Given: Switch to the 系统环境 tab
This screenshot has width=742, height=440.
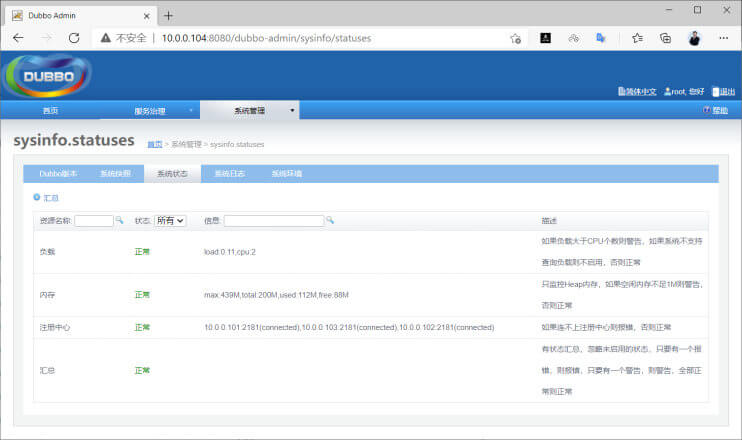Looking at the screenshot, I should 287,174.
